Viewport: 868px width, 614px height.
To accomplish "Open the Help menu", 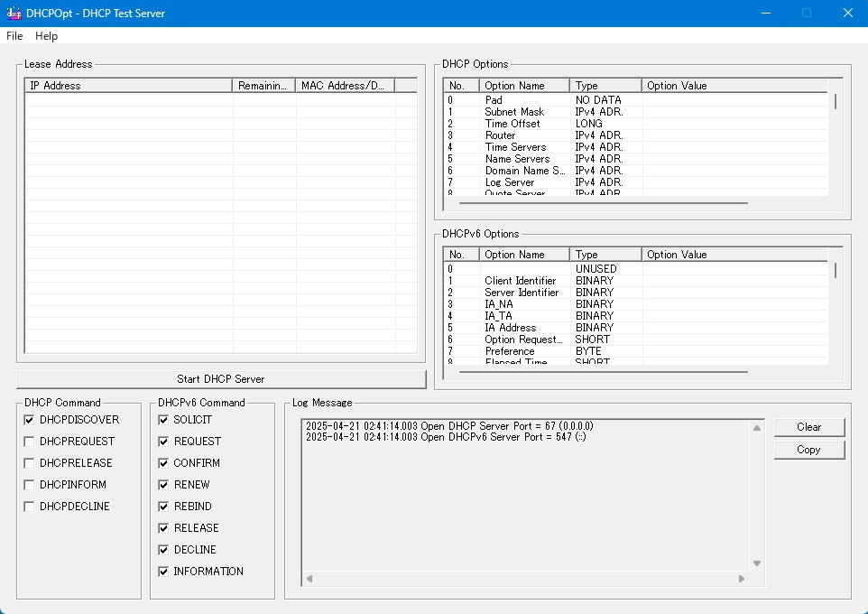I will pyautogui.click(x=47, y=36).
